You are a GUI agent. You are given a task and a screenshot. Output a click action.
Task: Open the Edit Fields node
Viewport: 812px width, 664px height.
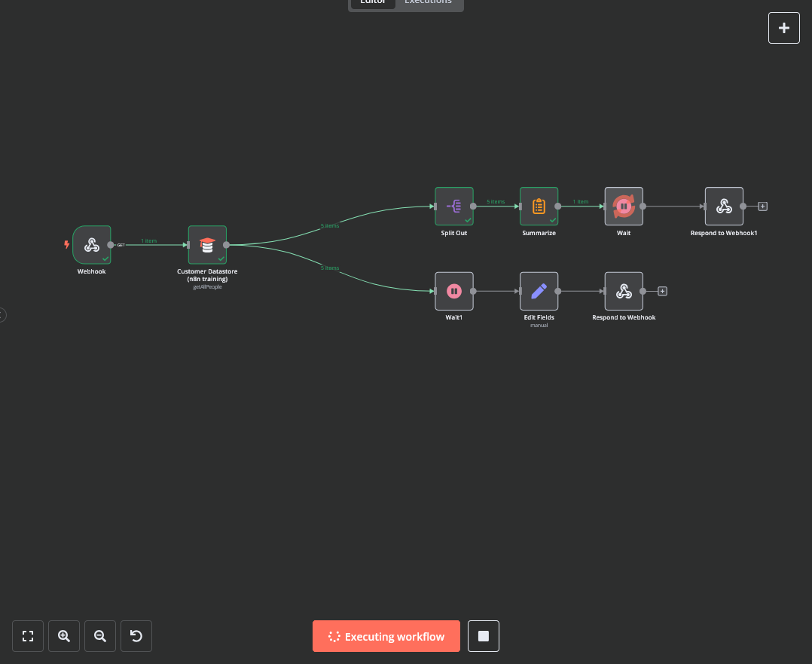[x=539, y=291]
